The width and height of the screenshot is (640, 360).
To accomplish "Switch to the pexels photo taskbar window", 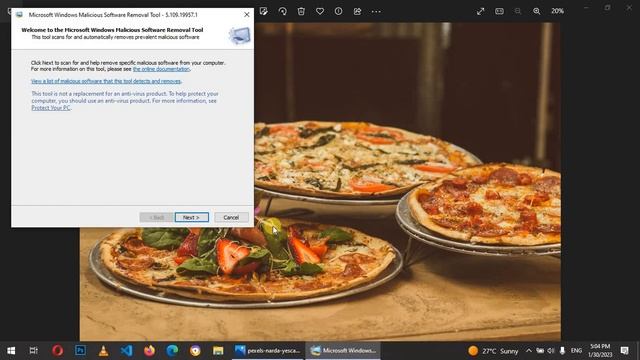I will pyautogui.click(x=268, y=351).
